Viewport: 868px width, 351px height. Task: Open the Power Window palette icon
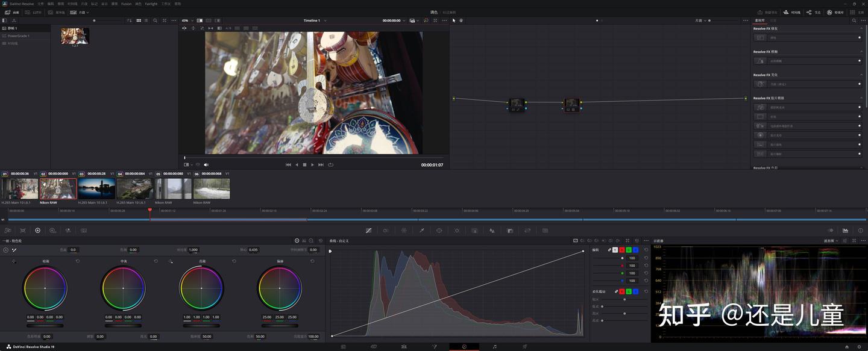pos(439,231)
